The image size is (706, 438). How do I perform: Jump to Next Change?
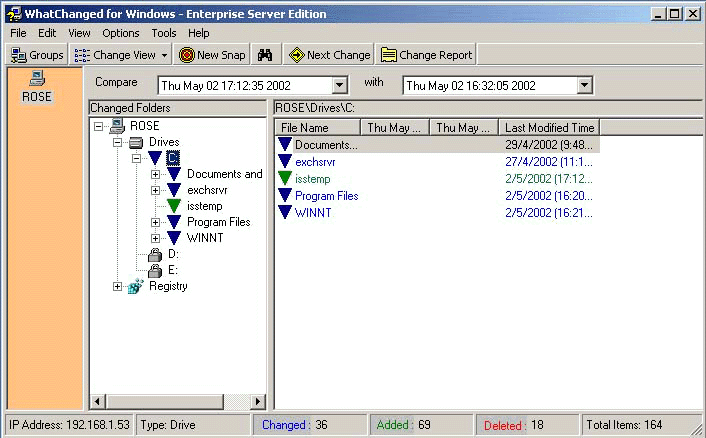(x=330, y=55)
